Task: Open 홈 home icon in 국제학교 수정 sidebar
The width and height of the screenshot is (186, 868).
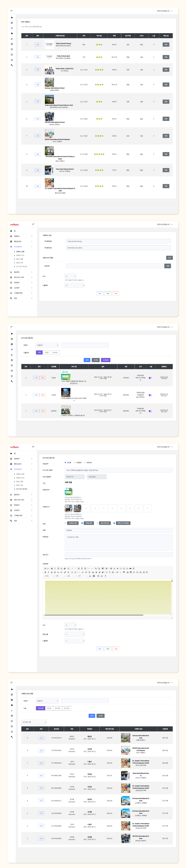Action: pyautogui.click(x=11, y=231)
